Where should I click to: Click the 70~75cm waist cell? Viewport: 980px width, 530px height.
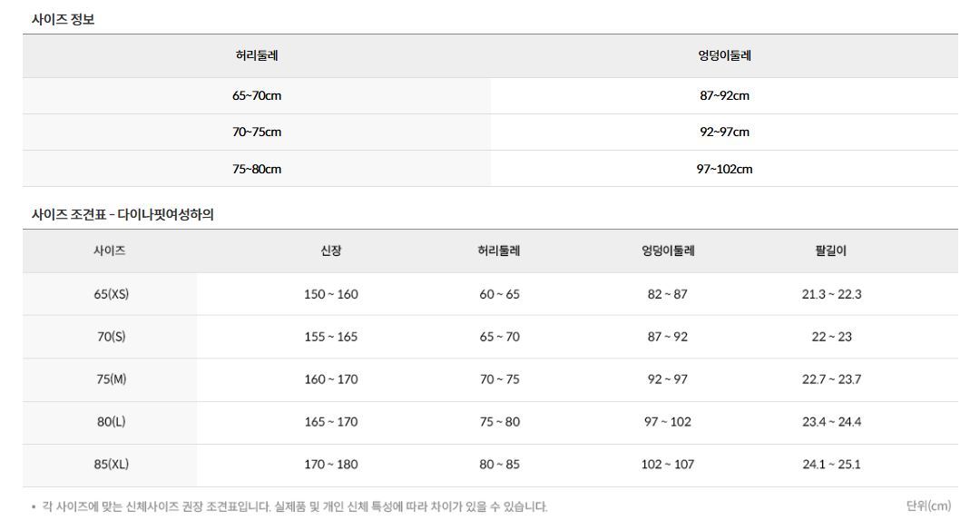point(257,132)
